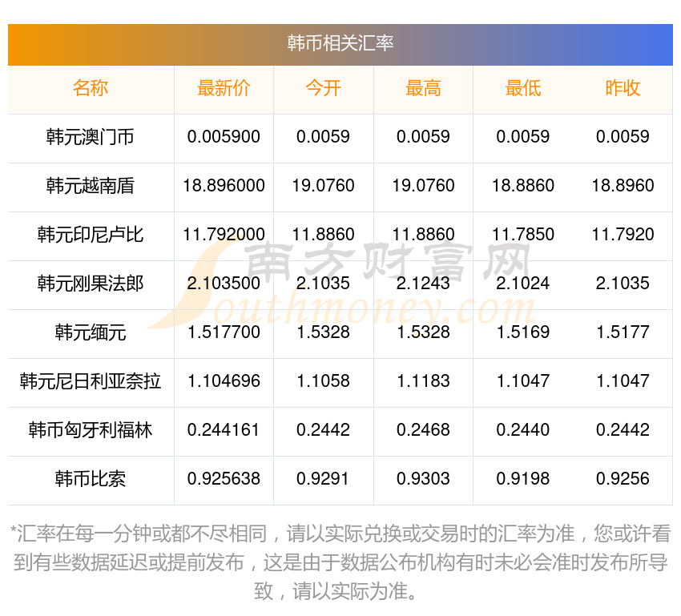Click the 0.9256 previous close cell
The height and width of the screenshot is (616, 681).
tap(623, 479)
